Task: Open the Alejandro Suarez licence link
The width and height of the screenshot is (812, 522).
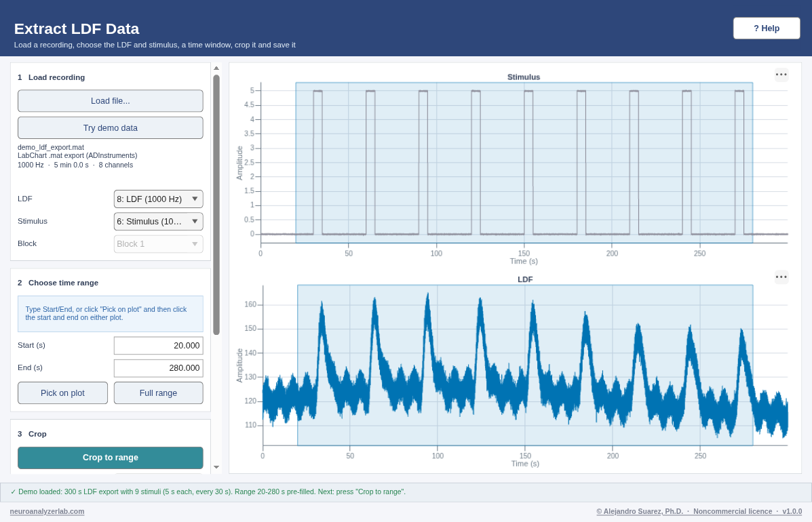Action: tap(699, 512)
